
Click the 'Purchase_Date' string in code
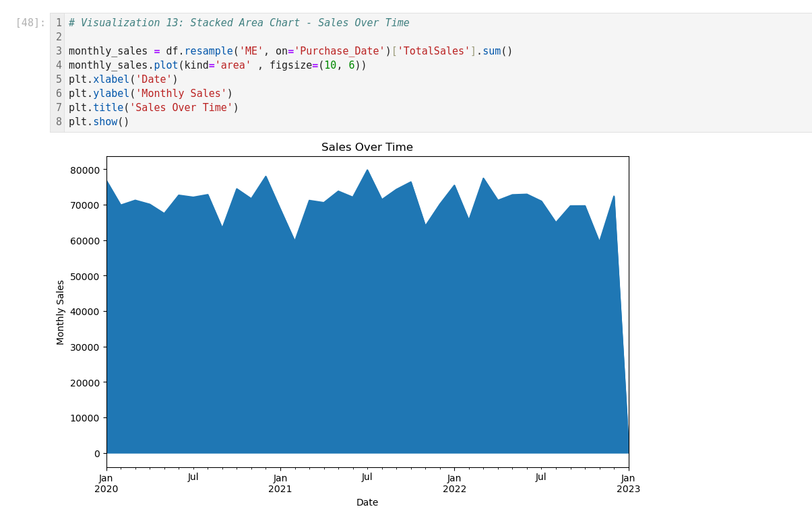pos(339,51)
